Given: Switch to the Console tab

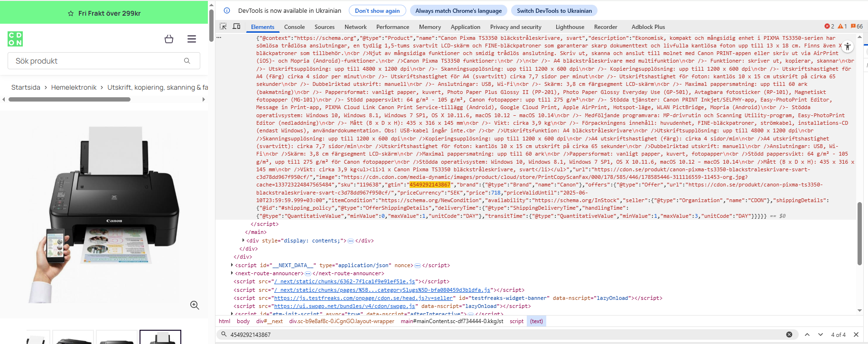Looking at the screenshot, I should 294,27.
